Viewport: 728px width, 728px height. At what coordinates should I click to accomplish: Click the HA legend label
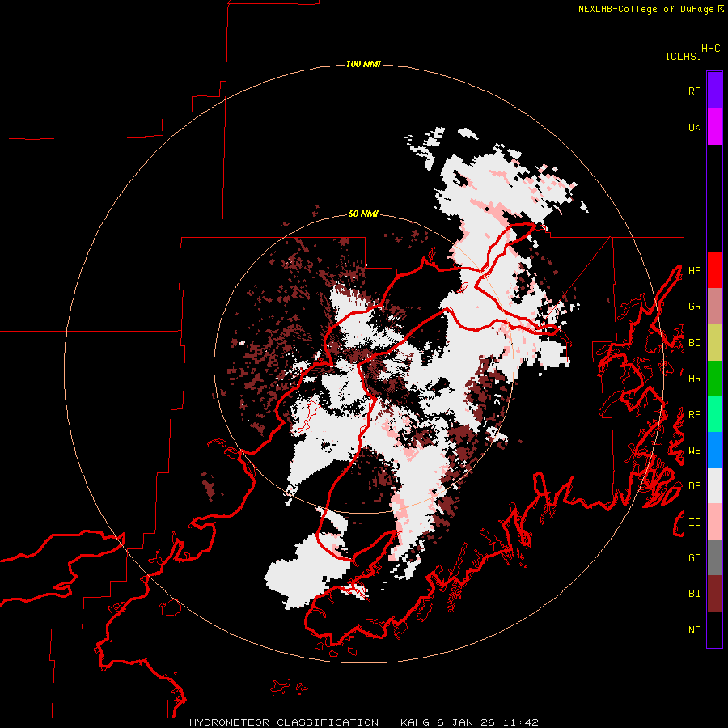695,271
